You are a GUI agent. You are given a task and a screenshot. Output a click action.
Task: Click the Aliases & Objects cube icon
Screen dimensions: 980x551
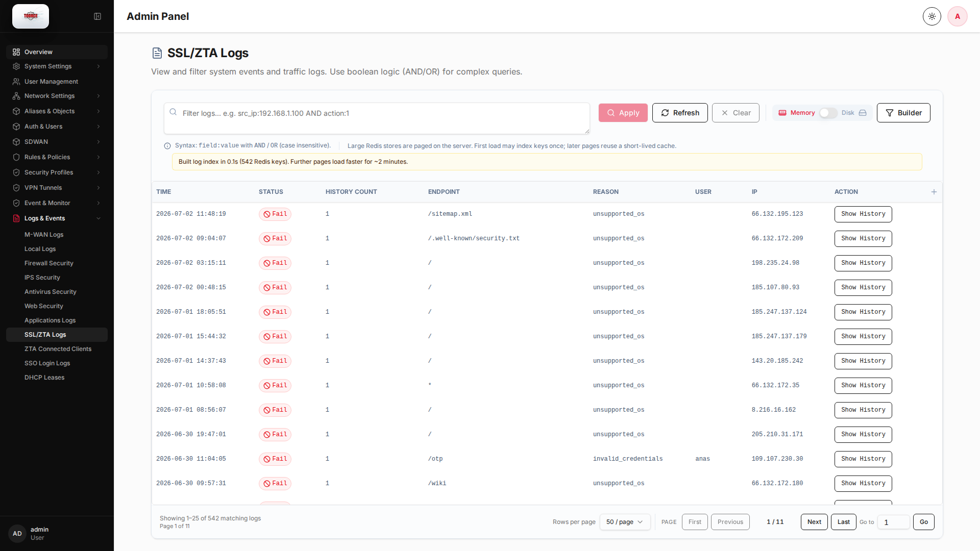coord(16,111)
